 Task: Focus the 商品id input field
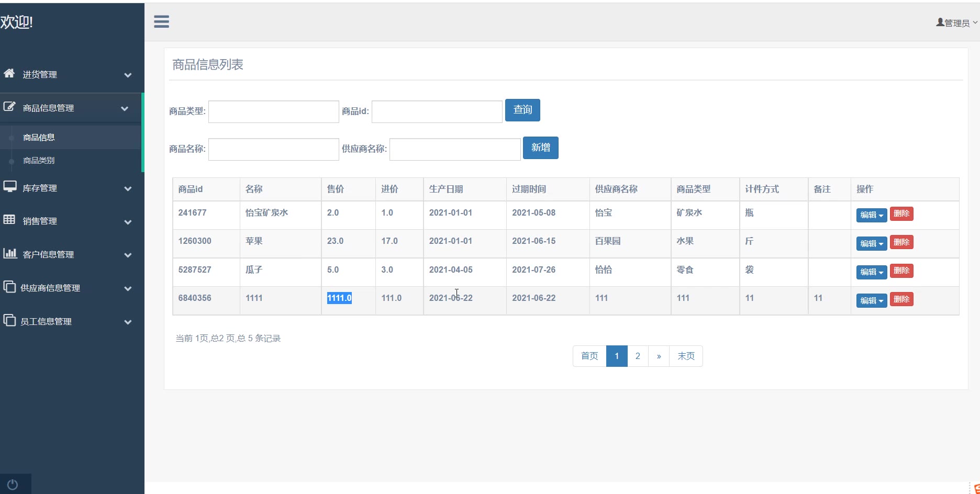pos(437,111)
